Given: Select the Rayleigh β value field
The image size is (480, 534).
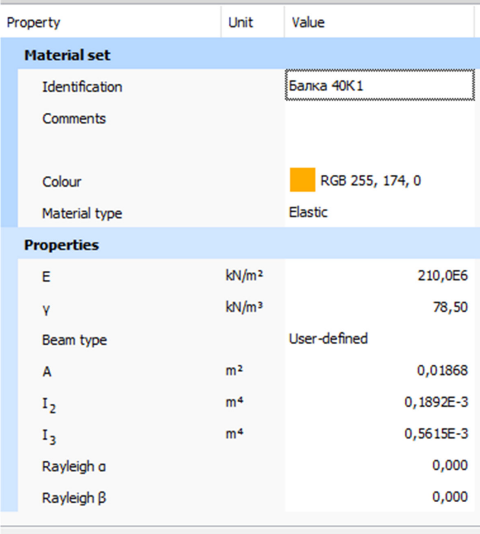Looking at the screenshot, I should click(x=380, y=497).
